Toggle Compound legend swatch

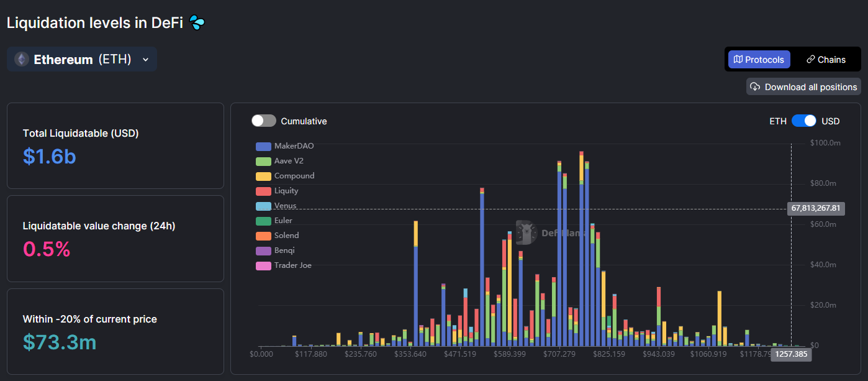click(x=263, y=176)
